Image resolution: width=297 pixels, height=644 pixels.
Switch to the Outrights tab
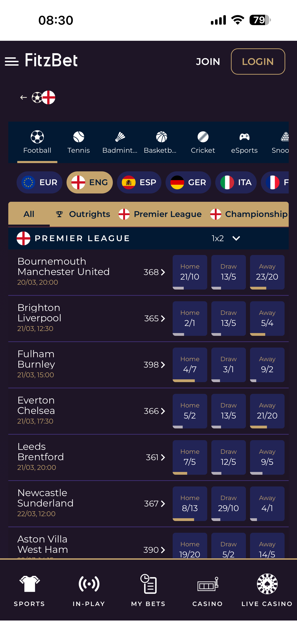[x=83, y=214]
